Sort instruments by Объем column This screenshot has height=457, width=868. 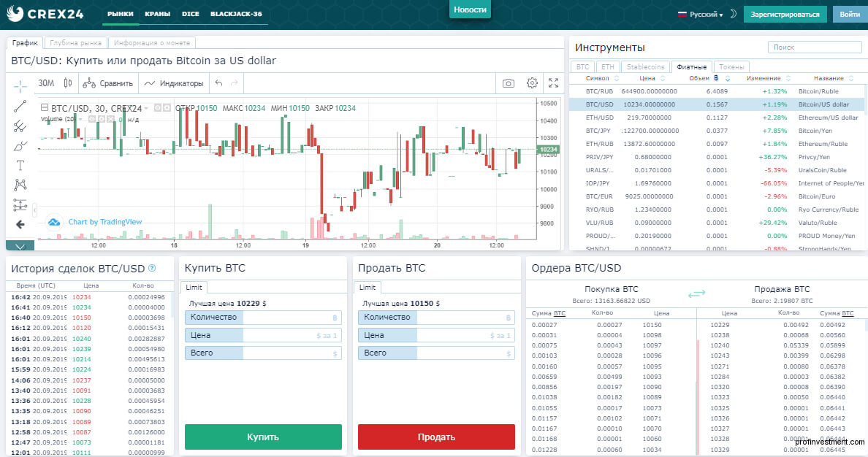(709, 79)
